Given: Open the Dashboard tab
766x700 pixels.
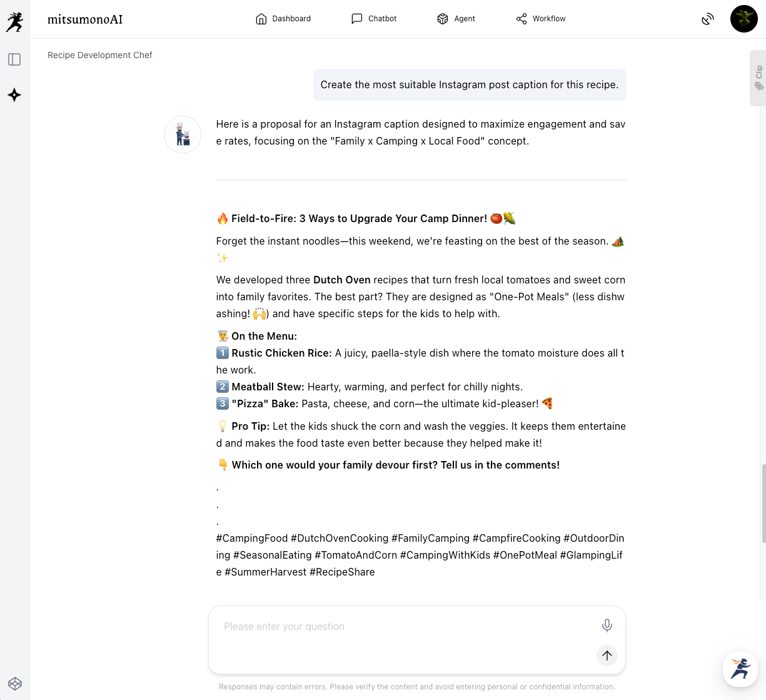Looking at the screenshot, I should [x=283, y=19].
